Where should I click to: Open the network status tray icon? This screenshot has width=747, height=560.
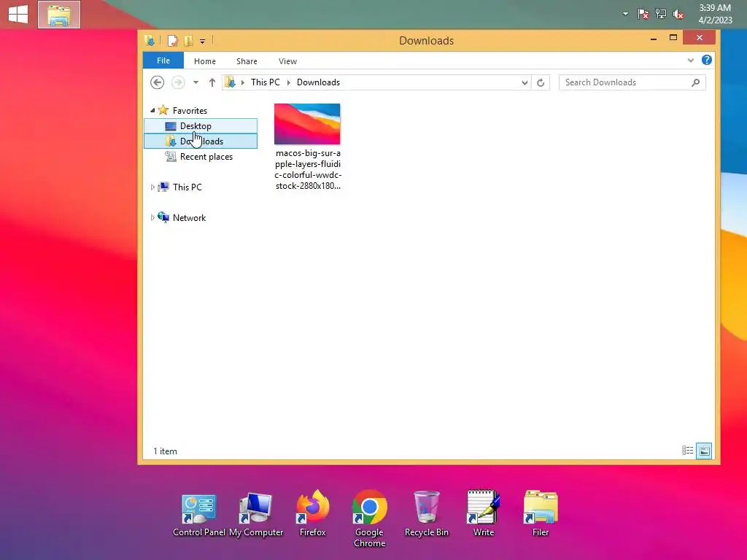tap(660, 14)
